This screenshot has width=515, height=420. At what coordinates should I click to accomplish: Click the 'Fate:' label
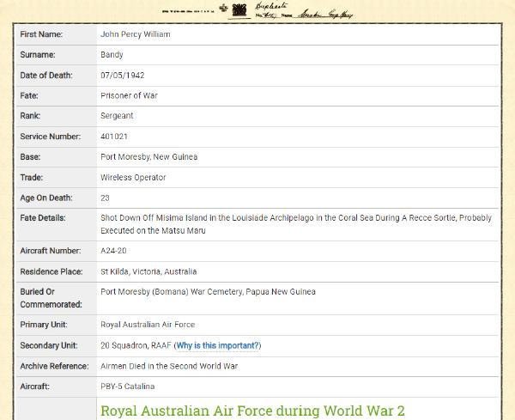(x=29, y=95)
